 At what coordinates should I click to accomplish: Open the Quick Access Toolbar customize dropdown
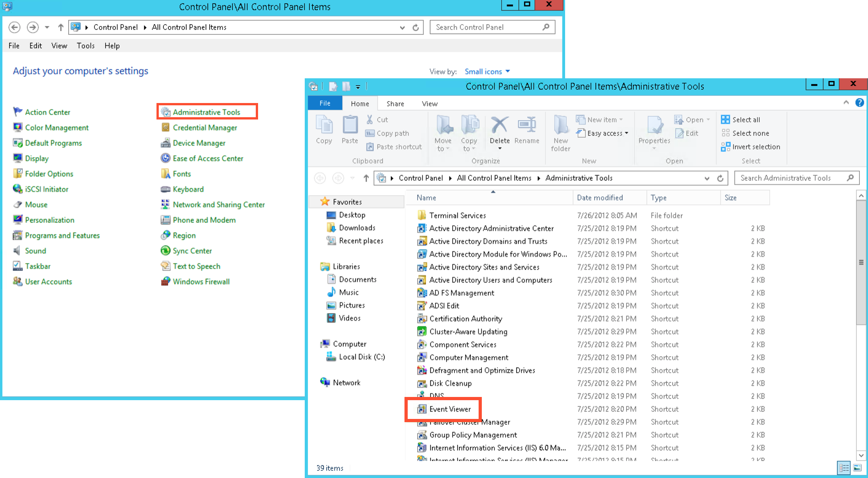pos(358,87)
